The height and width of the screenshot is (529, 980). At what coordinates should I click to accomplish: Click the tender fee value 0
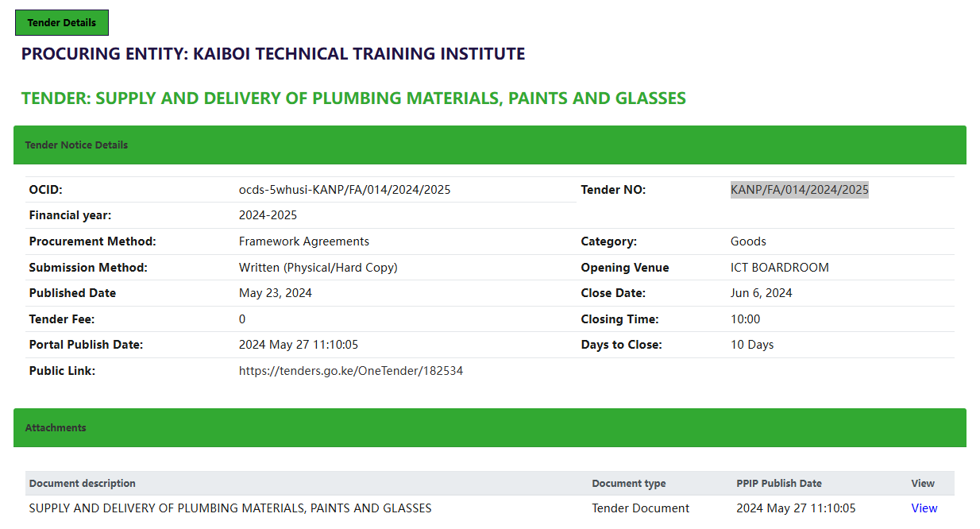tap(242, 319)
